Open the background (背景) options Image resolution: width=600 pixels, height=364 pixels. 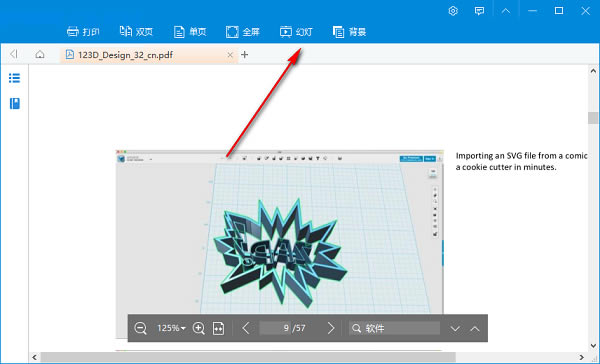point(349,32)
